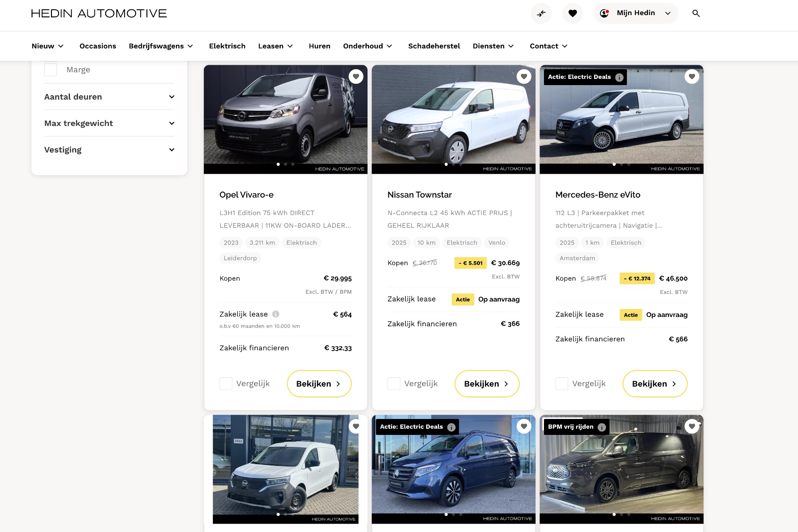Favorite the white Nissan van in bottom row
This screenshot has width=798, height=532.
[x=356, y=426]
